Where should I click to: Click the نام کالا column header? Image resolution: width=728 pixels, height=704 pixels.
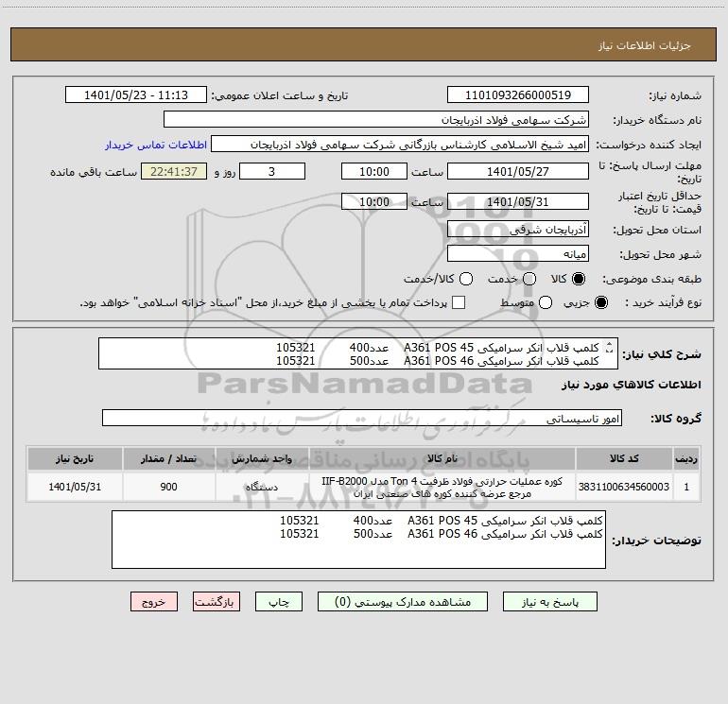coord(442,459)
